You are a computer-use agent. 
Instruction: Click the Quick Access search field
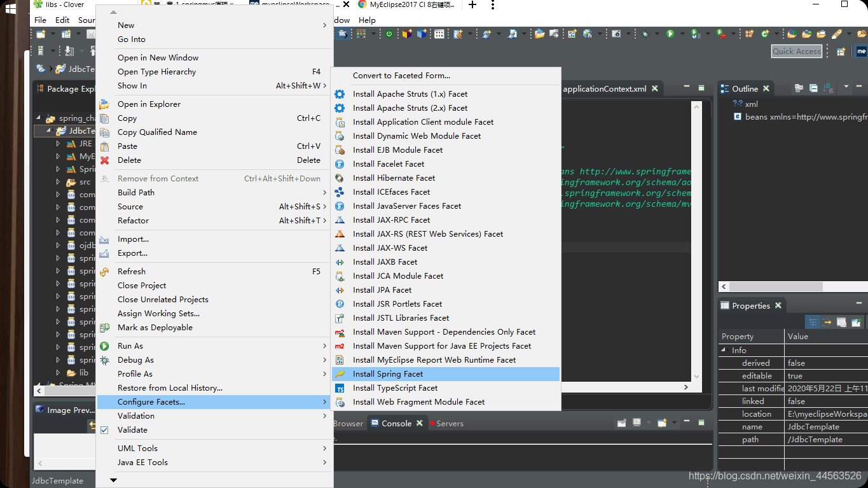[797, 52]
